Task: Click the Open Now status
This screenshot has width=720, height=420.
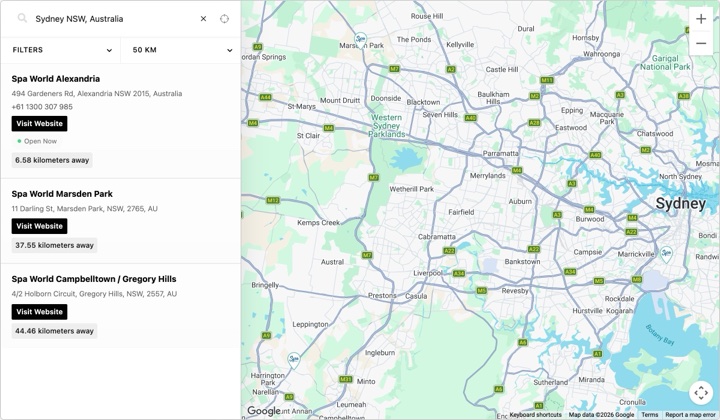Action: pyautogui.click(x=37, y=141)
